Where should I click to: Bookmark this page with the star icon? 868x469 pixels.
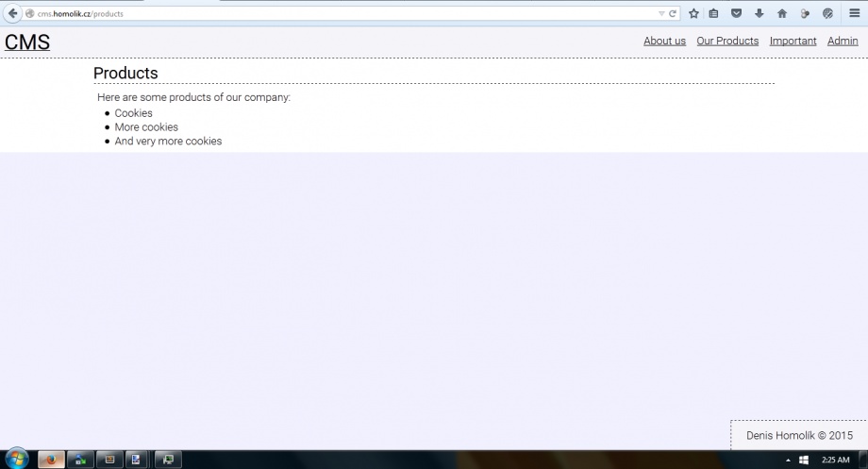point(693,14)
